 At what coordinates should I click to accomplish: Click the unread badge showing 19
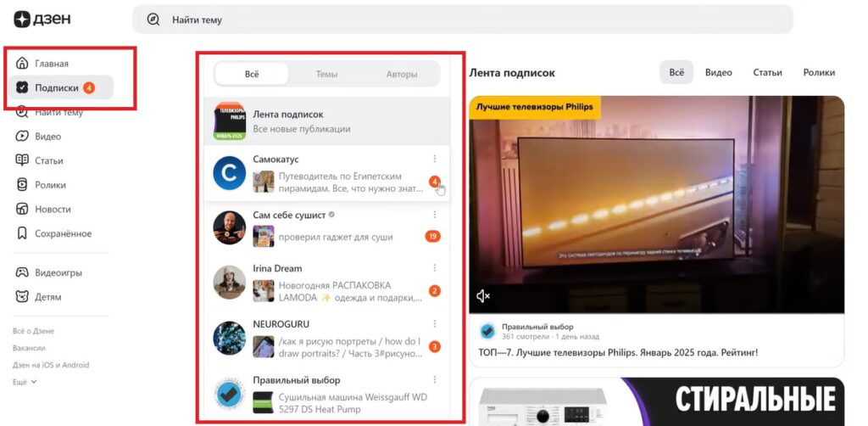click(x=433, y=237)
